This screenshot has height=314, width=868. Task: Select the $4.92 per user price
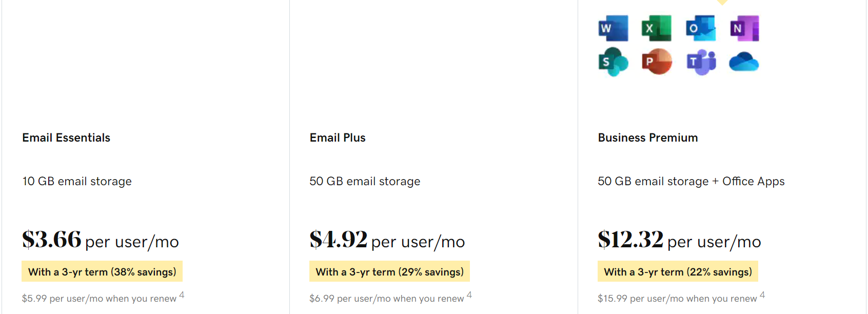pyautogui.click(x=339, y=240)
